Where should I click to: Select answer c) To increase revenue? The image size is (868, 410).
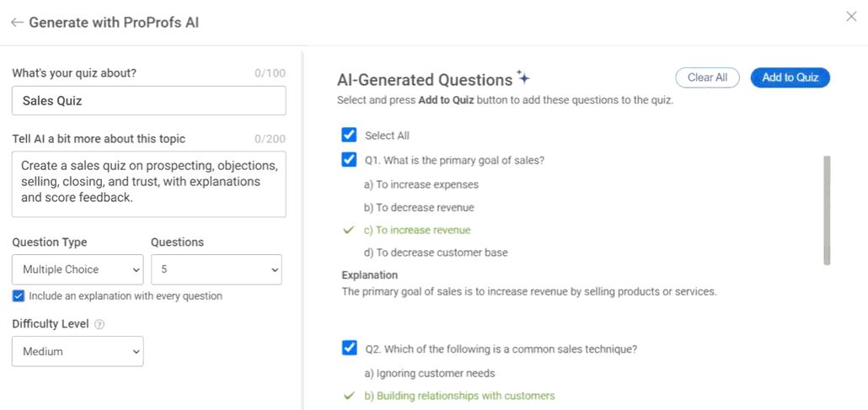417,230
